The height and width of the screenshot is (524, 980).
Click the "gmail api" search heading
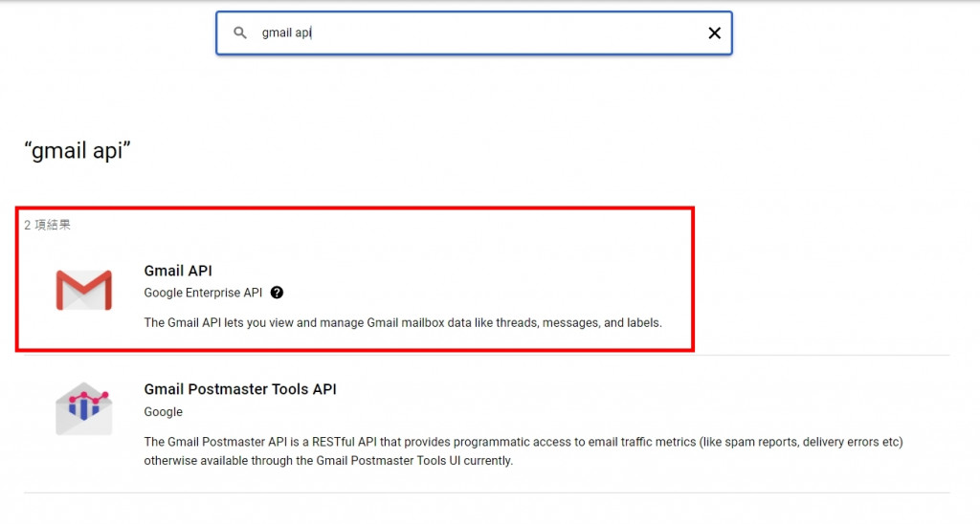78,150
